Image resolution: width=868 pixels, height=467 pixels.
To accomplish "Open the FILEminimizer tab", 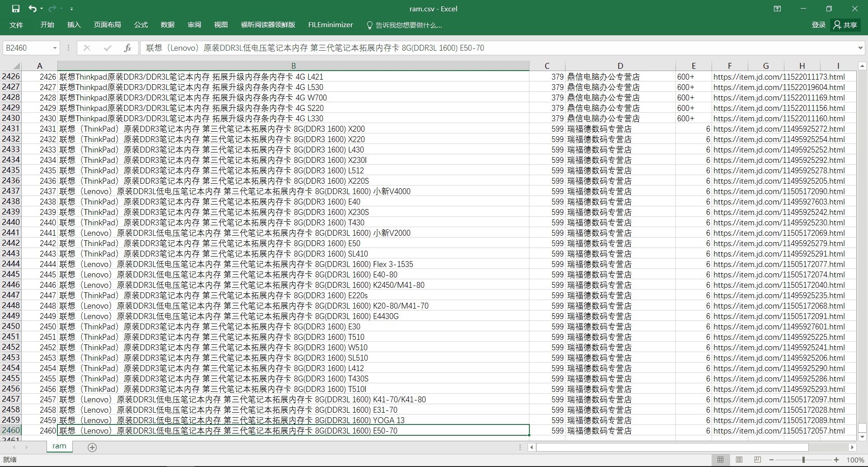I will (x=330, y=25).
